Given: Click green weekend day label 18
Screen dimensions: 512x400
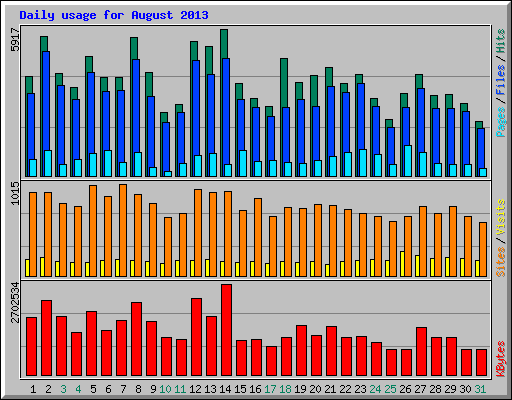Looking at the screenshot, I should (x=285, y=389).
